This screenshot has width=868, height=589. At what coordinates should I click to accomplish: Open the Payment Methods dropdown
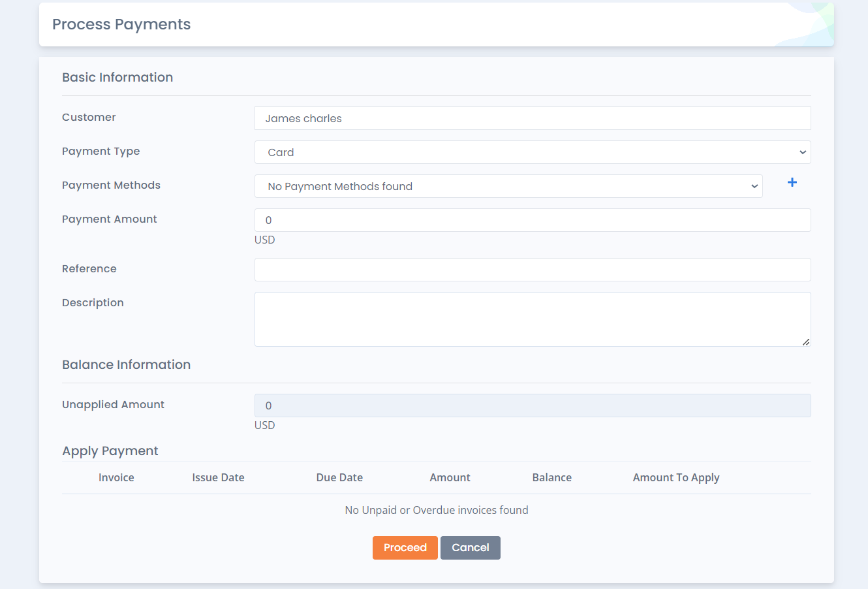509,186
